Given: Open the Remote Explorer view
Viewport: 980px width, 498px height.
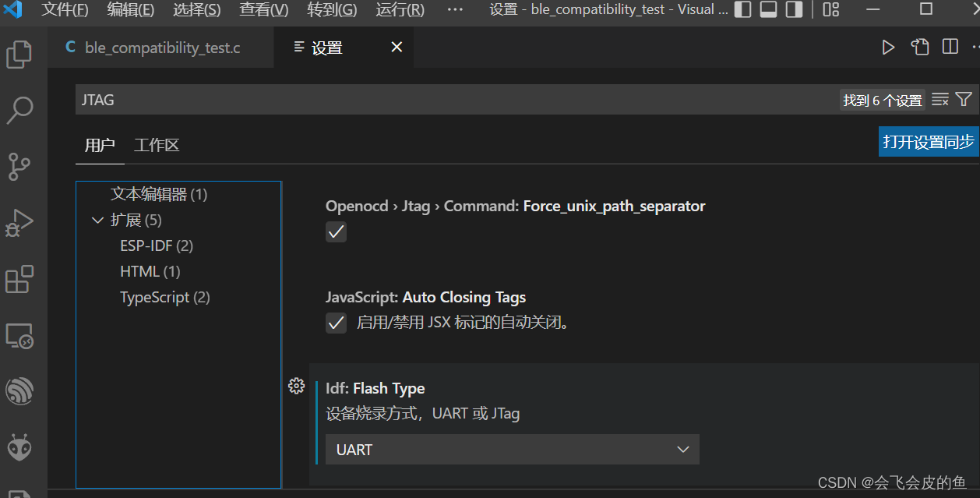Looking at the screenshot, I should point(19,336).
